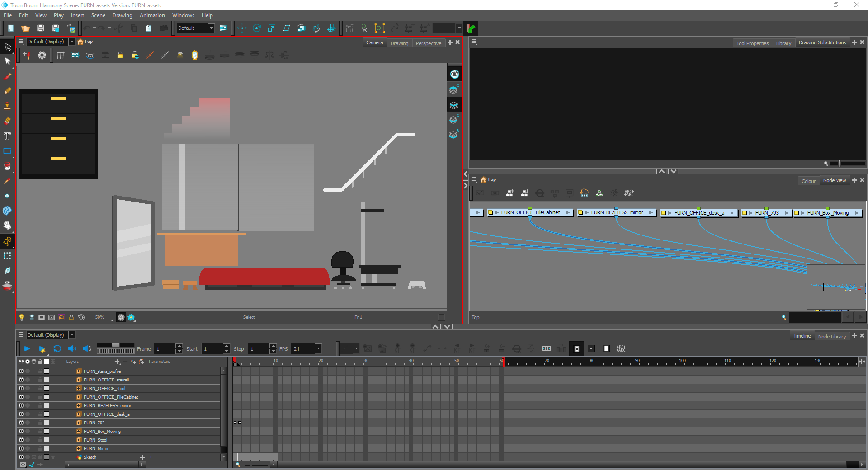Hide the Sketch layer
The height and width of the screenshot is (470, 868).
tap(21, 457)
